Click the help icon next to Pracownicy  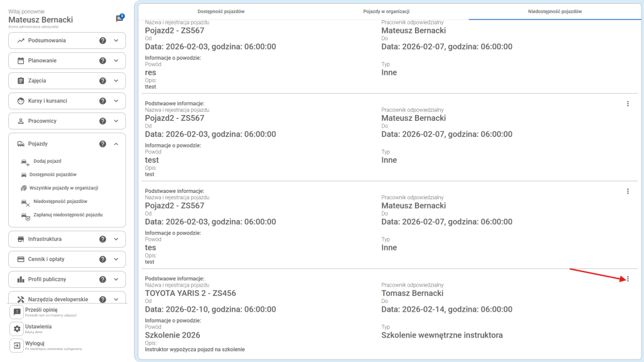coord(103,121)
